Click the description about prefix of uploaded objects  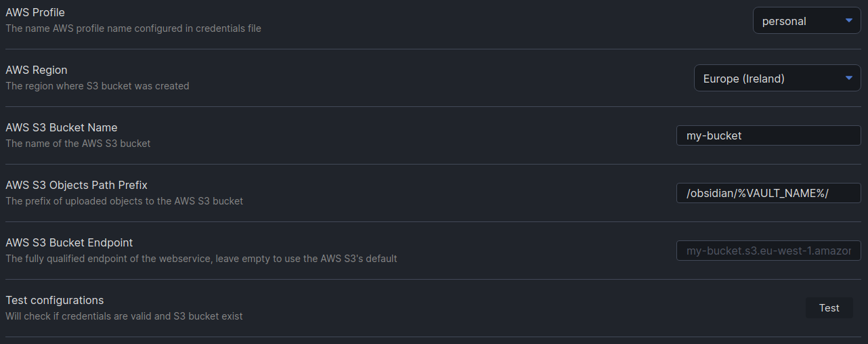coord(125,201)
